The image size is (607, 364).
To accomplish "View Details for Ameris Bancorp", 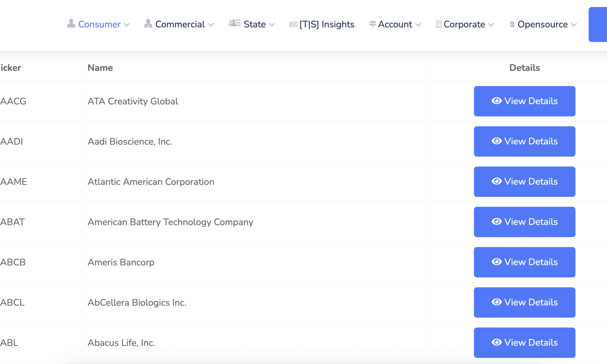I will point(524,262).
